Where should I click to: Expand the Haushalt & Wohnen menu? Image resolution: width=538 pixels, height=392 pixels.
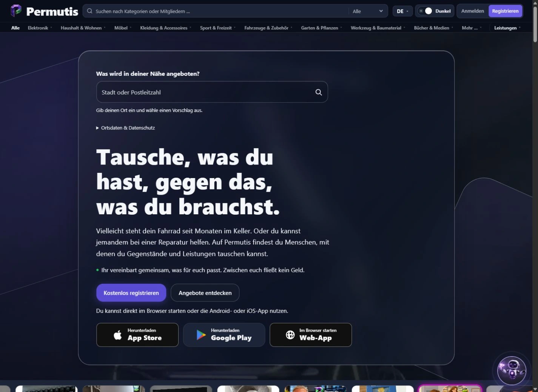pos(83,28)
